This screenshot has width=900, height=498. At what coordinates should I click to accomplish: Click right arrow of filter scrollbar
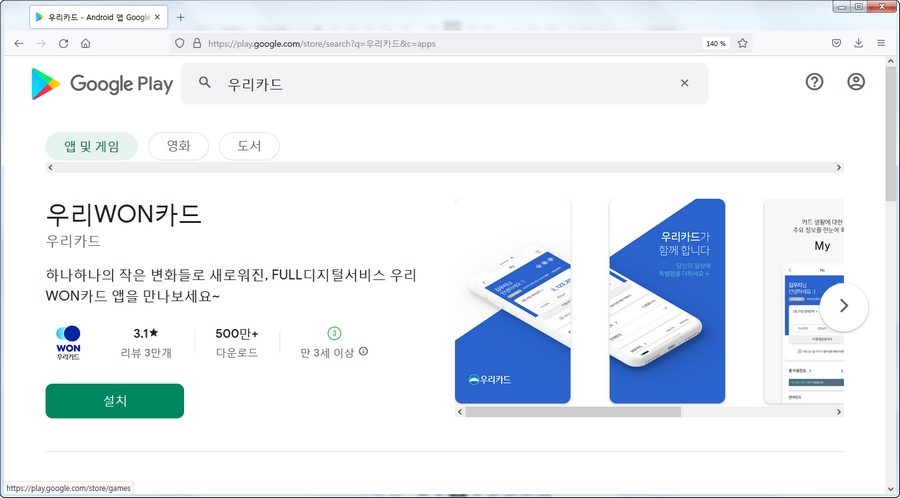pyautogui.click(x=839, y=168)
